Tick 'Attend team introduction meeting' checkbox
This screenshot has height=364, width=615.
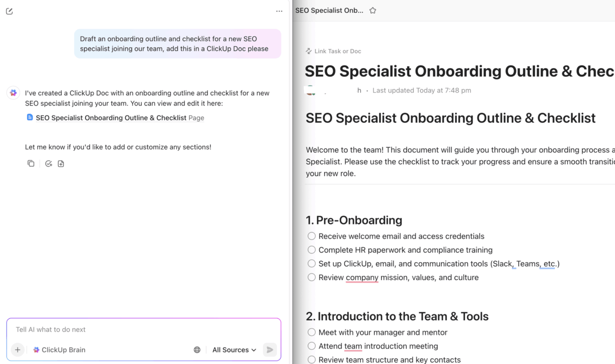point(311,346)
